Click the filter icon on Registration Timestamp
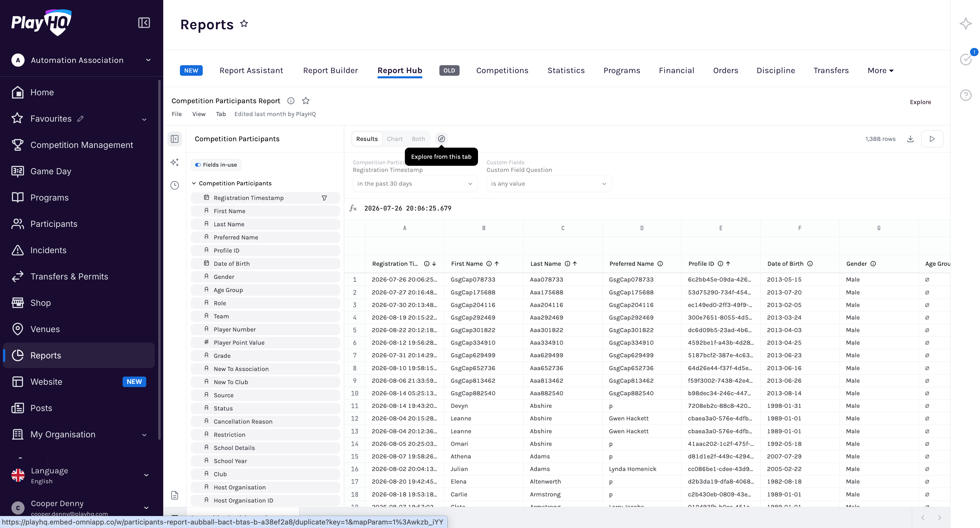 324,198
